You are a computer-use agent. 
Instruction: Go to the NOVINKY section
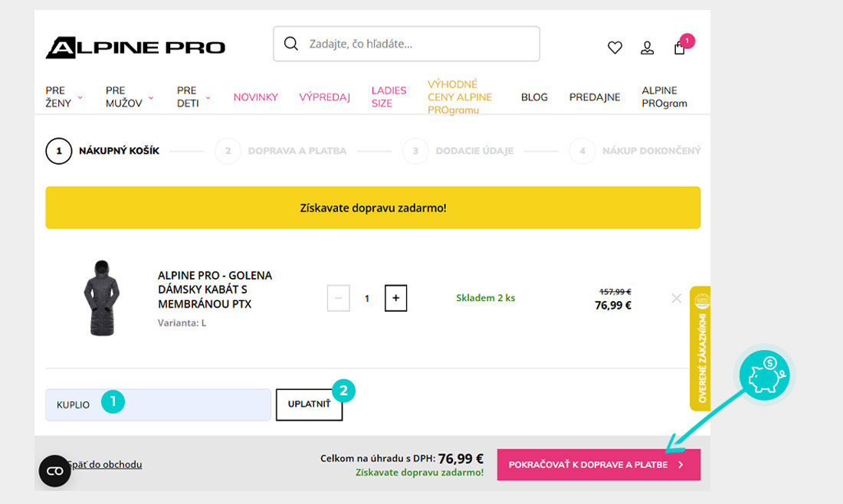(x=255, y=97)
